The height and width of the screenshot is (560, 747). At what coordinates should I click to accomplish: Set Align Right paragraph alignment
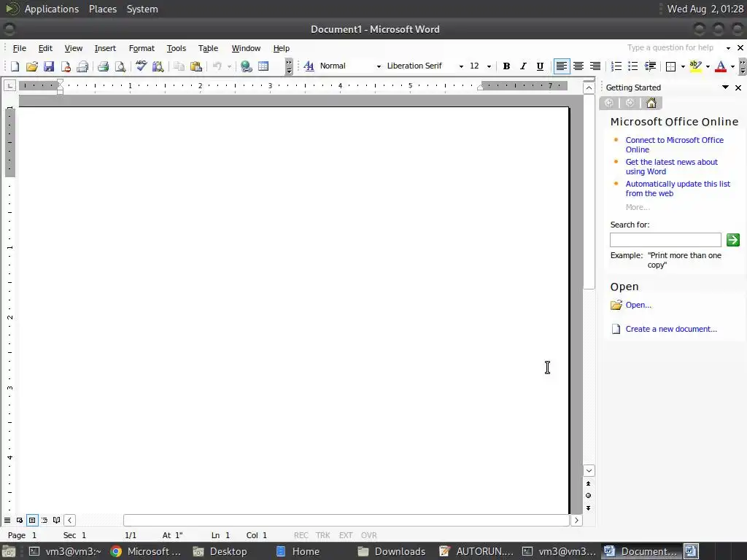click(x=595, y=66)
